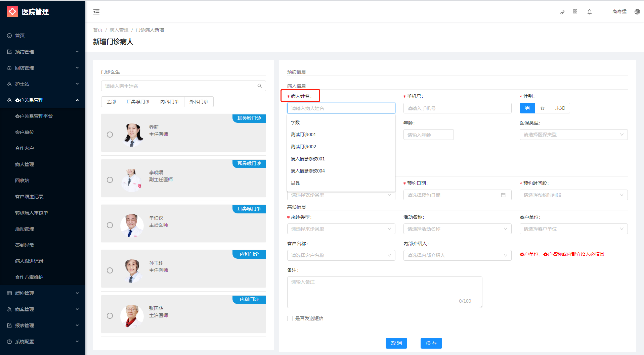Screen dimensions: 644x355
Task: Open the 客户单位 dropdown
Action: click(x=574, y=229)
